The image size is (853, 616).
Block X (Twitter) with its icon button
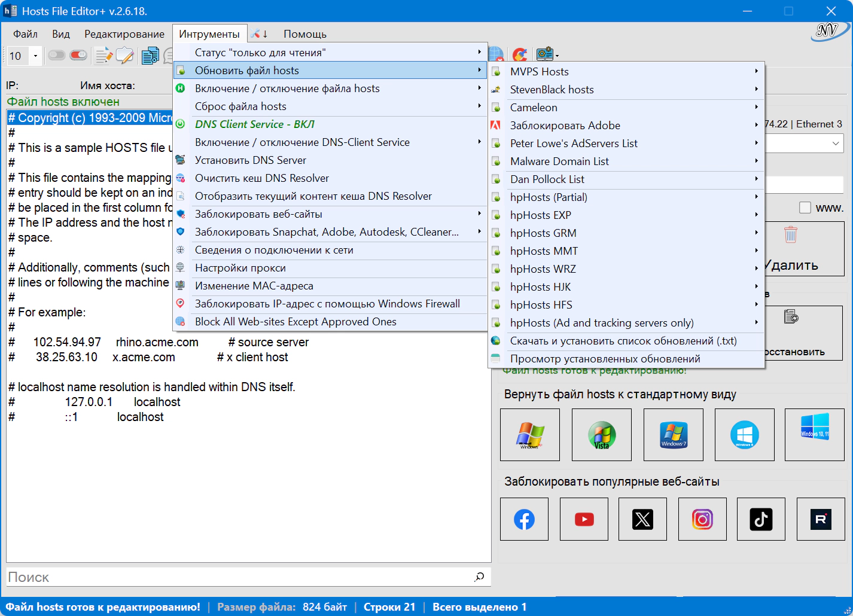642,519
